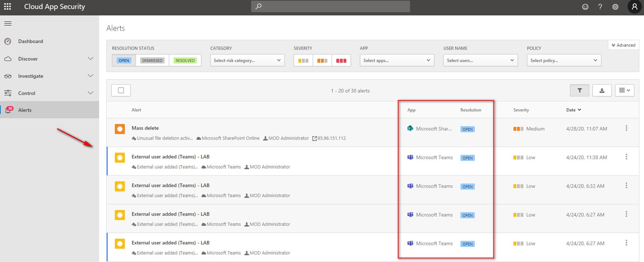This screenshot has width=644, height=262.
Task: Open the user account avatar
Action: [x=634, y=7]
